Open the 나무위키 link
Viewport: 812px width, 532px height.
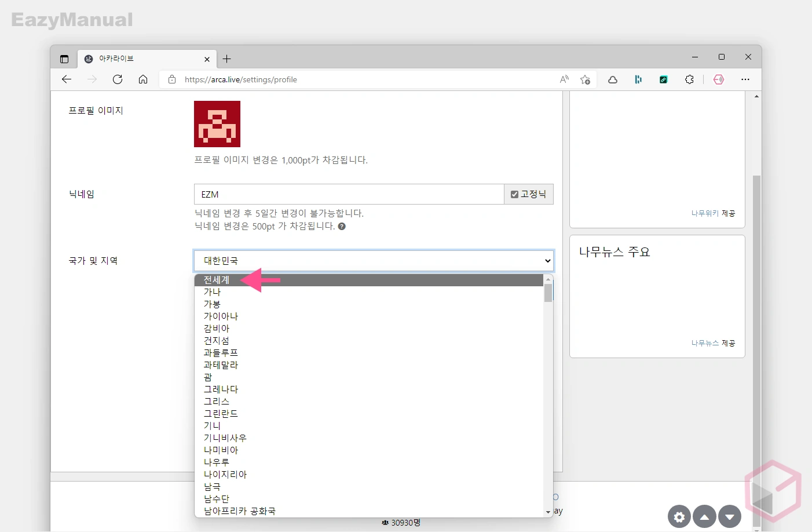[705, 213]
